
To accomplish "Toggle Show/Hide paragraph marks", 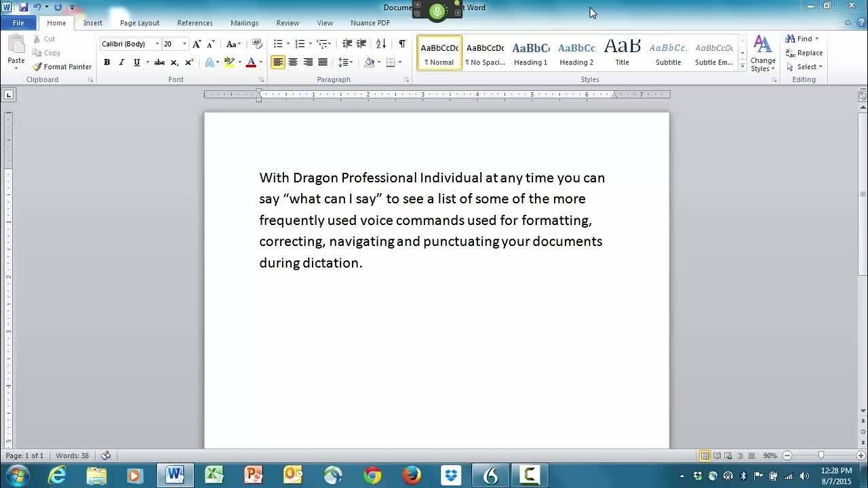I will coord(402,44).
